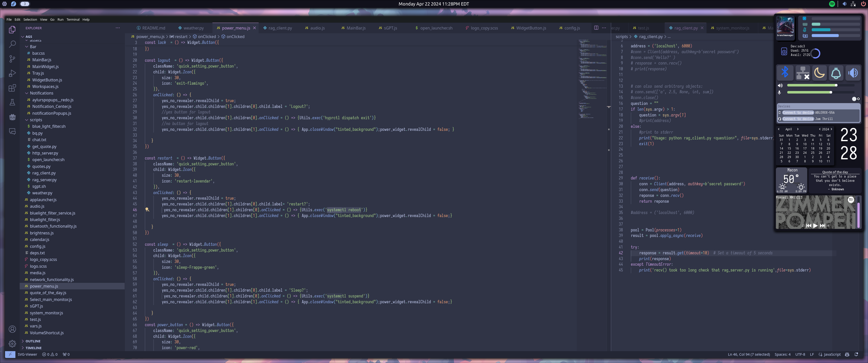The width and height of the screenshot is (868, 363).
Task: Click the notifications bell in the status bar
Action: 856,354
